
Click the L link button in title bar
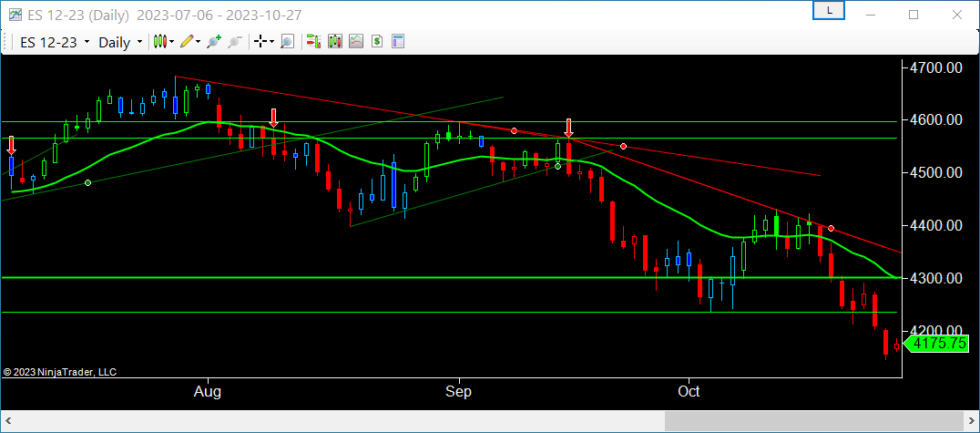pos(829,10)
